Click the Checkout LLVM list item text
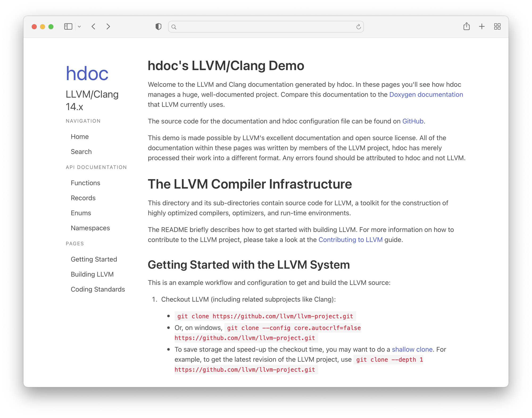Screen dimensions: 532x418 (248, 299)
